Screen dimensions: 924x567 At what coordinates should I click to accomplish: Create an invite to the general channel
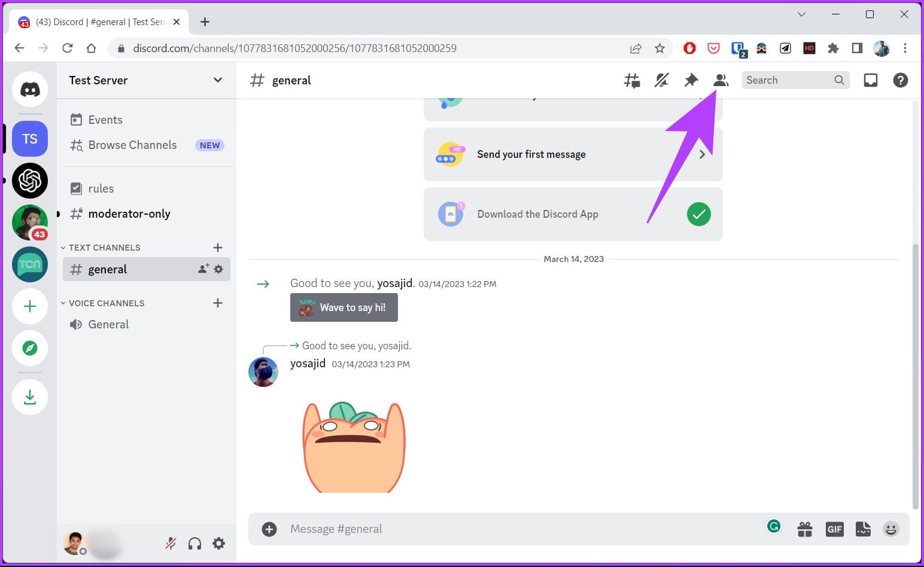202,269
